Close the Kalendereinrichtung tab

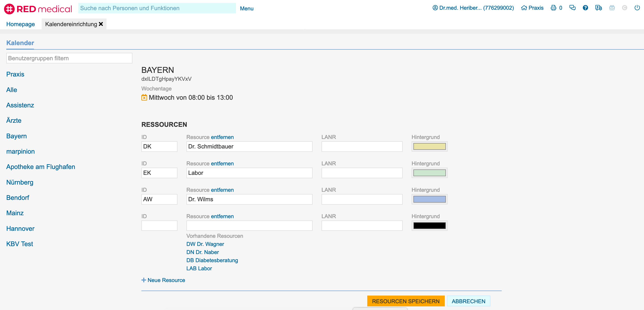[101, 24]
